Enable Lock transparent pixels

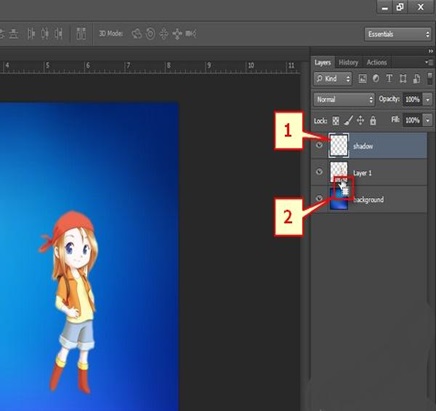pyautogui.click(x=336, y=121)
